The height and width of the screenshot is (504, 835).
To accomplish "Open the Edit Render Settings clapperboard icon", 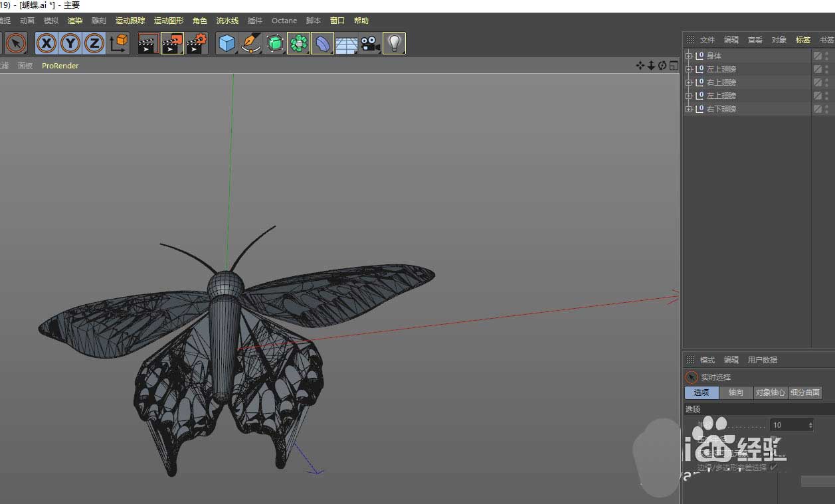I will (x=197, y=44).
